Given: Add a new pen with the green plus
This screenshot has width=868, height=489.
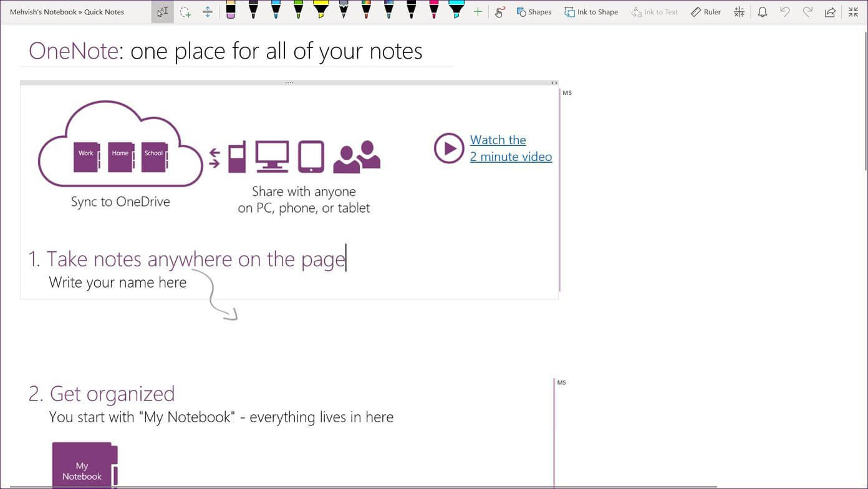Looking at the screenshot, I should [478, 12].
